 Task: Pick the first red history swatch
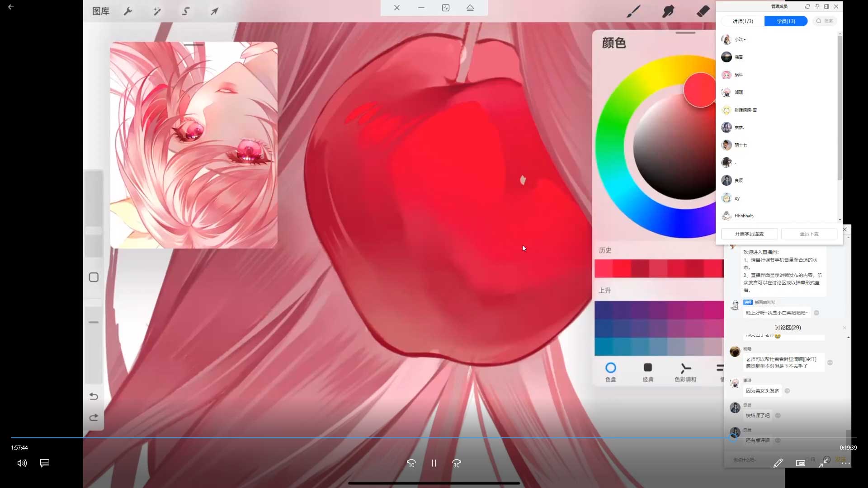pyautogui.click(x=604, y=268)
